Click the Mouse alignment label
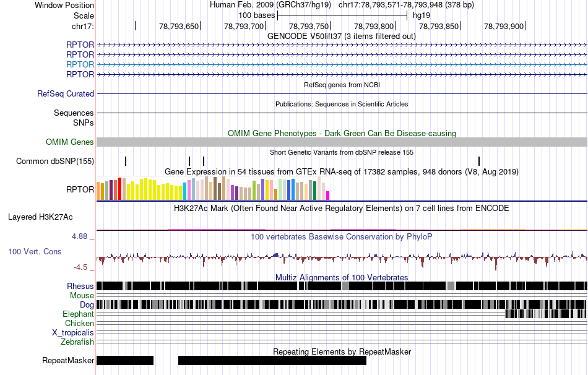This screenshot has width=588, height=375. (82, 296)
